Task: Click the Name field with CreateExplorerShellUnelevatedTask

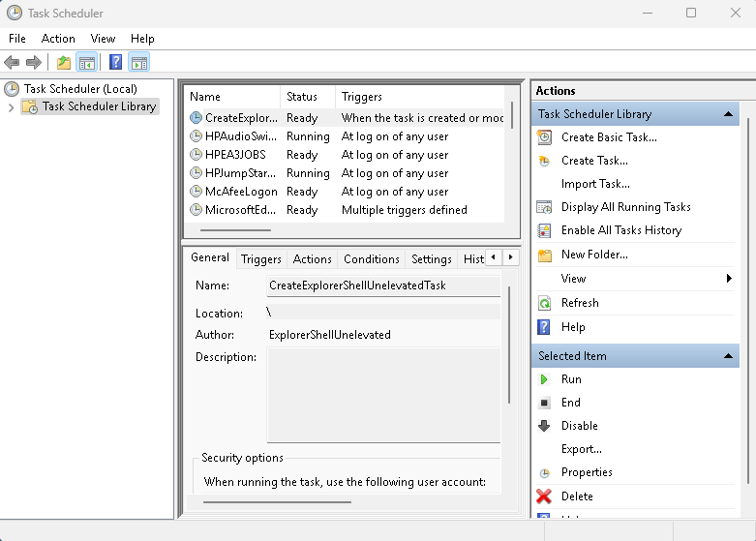Action: (383, 286)
